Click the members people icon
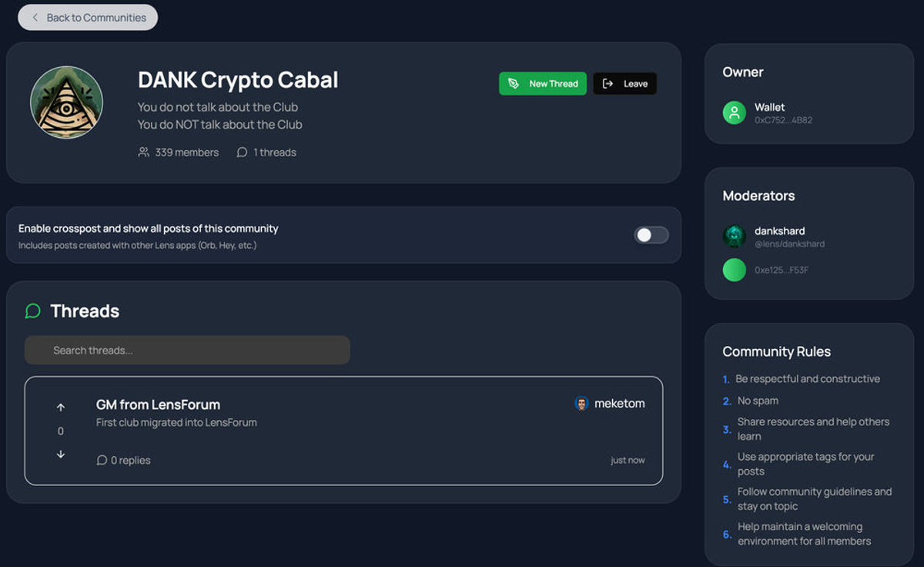Image resolution: width=924 pixels, height=567 pixels. [144, 153]
